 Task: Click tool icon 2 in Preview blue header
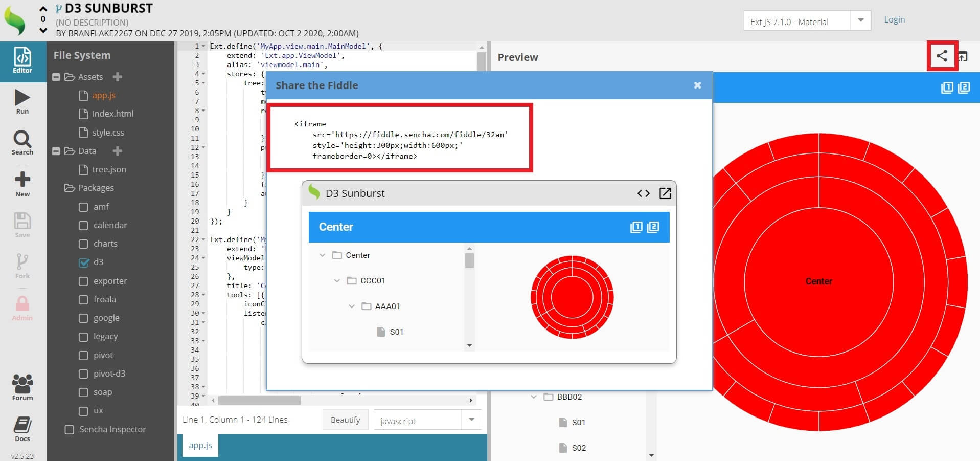pyautogui.click(x=964, y=87)
